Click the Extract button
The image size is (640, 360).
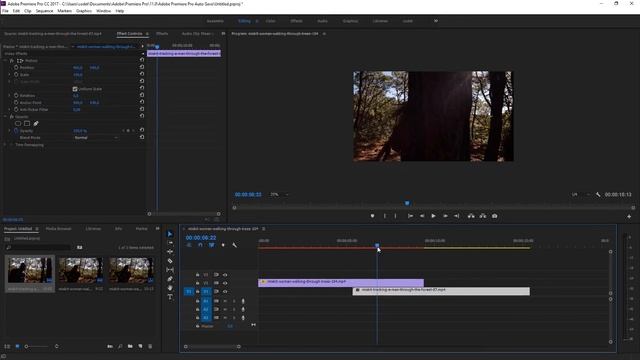pyautogui.click(x=483, y=216)
